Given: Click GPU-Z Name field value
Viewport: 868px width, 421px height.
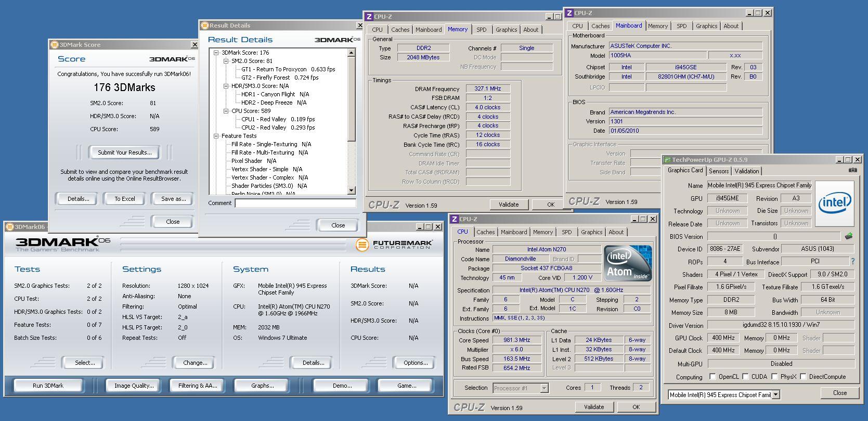Looking at the screenshot, I should pos(759,185).
